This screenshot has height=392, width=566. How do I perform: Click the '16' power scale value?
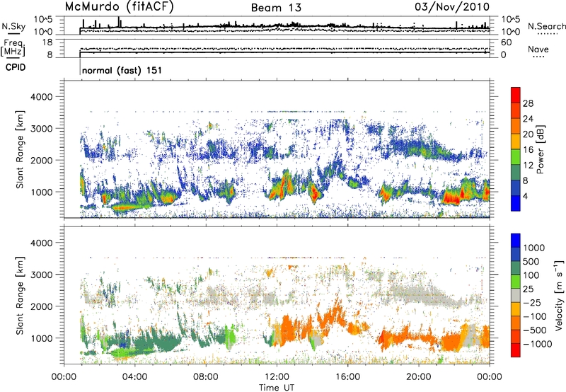pos(528,150)
